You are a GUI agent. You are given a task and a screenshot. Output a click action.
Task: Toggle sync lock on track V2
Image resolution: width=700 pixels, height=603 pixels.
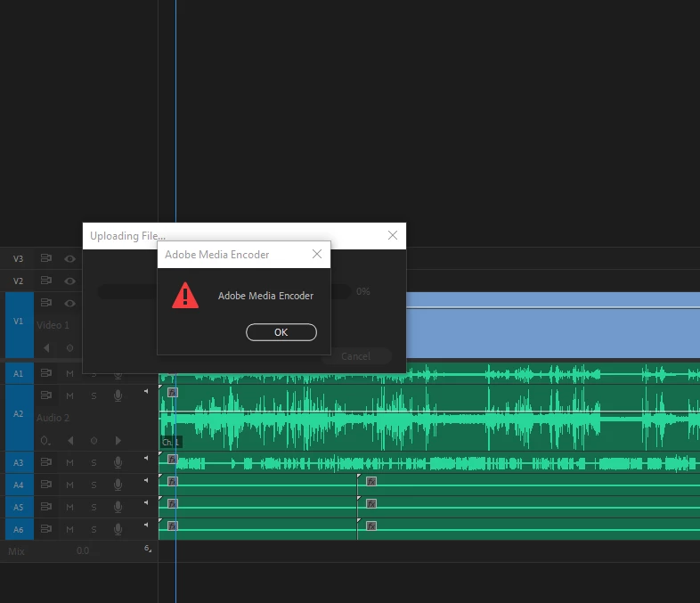tap(46, 281)
